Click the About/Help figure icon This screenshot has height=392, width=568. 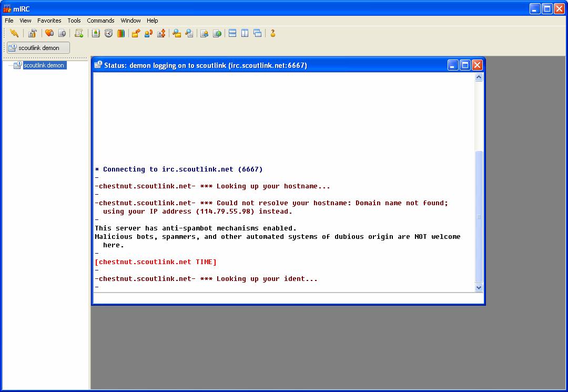click(273, 33)
